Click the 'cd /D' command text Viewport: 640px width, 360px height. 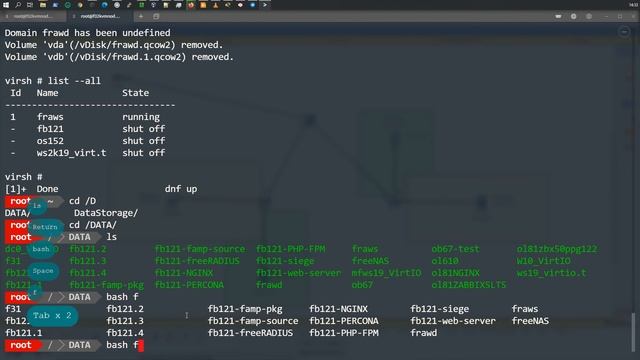pos(82,201)
